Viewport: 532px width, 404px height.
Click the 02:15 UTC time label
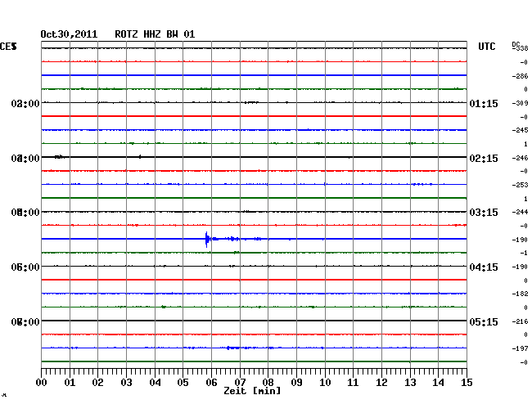[484, 159]
